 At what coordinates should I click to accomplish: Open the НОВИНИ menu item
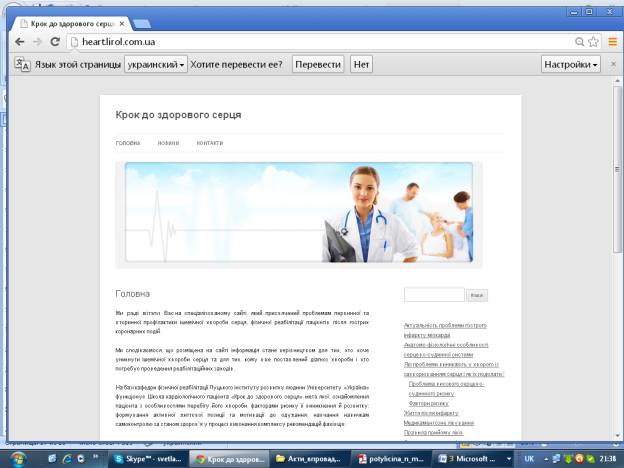[x=168, y=143]
